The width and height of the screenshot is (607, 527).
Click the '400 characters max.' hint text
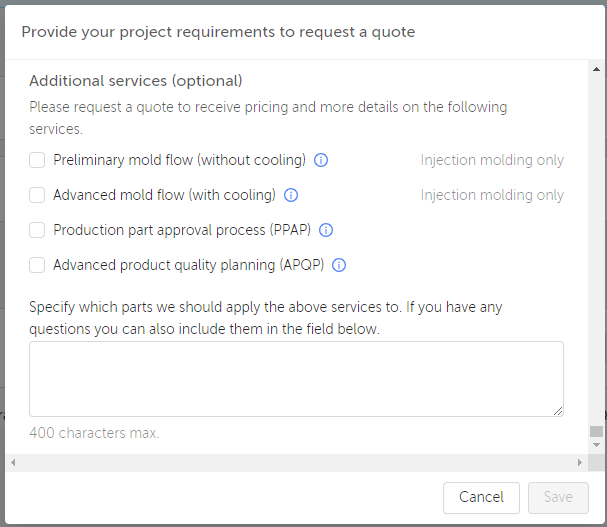click(94, 433)
